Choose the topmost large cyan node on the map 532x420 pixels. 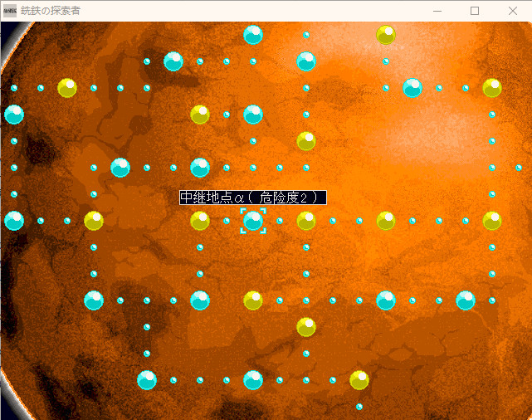tap(253, 35)
